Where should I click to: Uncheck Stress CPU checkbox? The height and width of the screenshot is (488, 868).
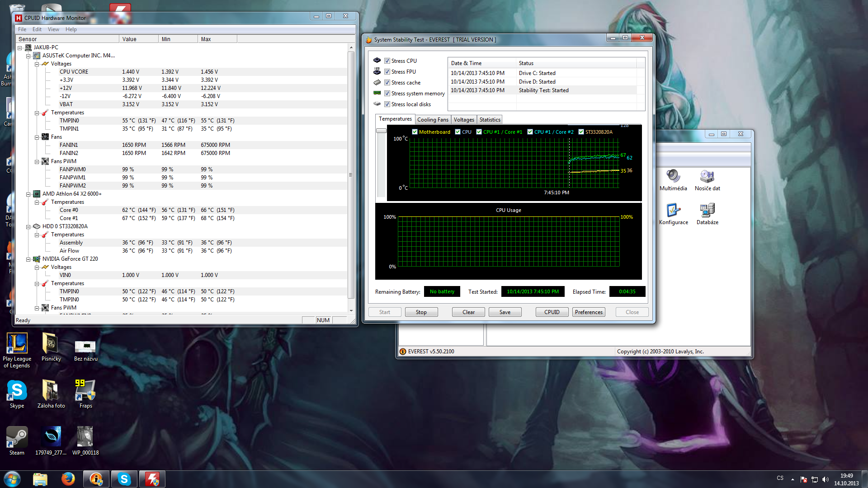point(387,61)
